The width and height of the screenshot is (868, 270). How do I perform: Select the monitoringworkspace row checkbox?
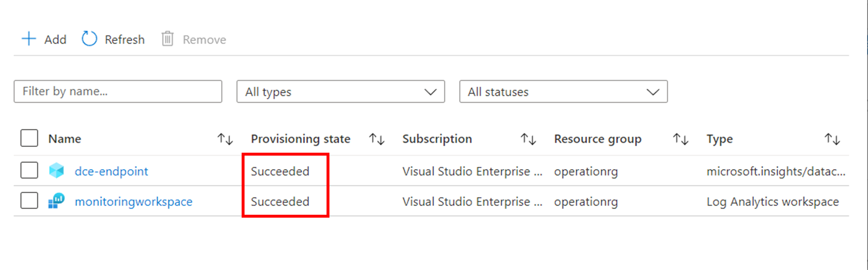click(x=29, y=200)
